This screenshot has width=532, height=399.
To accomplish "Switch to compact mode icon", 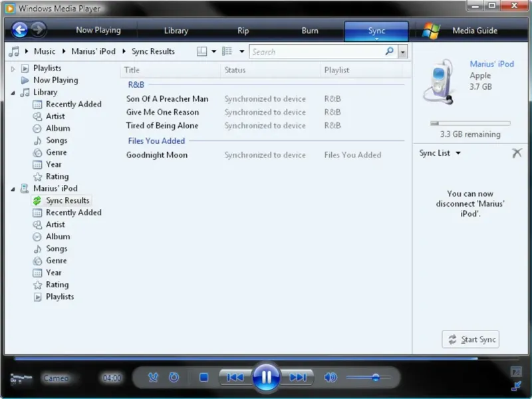I will [517, 386].
